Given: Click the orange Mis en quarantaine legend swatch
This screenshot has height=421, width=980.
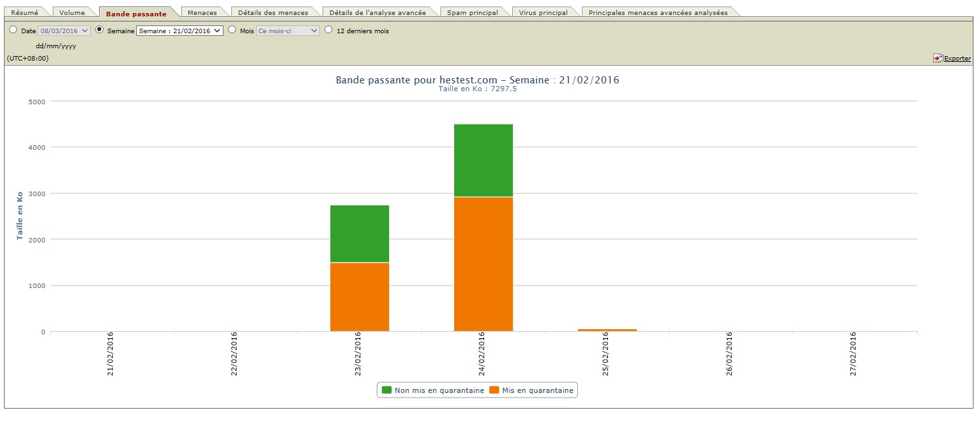Looking at the screenshot, I should click(x=494, y=390).
